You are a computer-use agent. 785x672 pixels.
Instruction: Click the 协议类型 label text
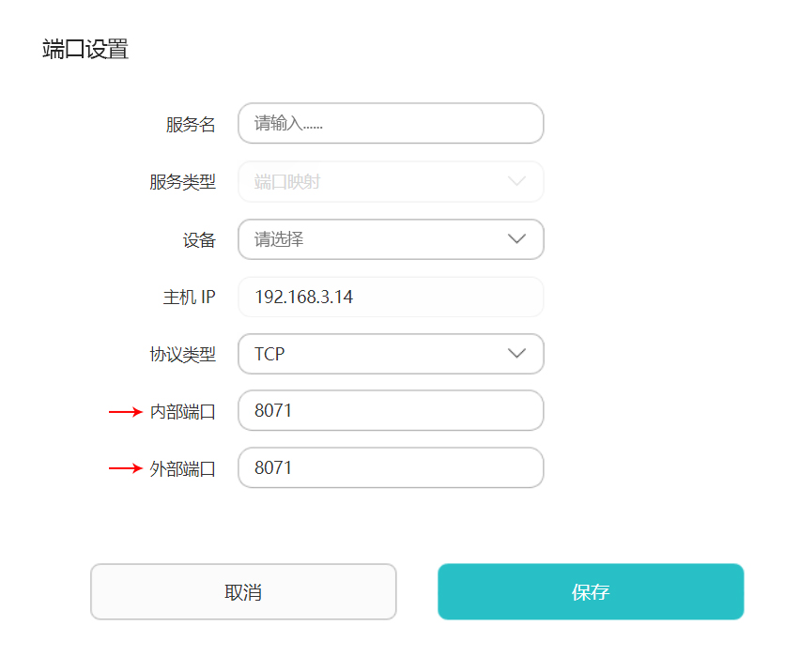click(x=182, y=355)
